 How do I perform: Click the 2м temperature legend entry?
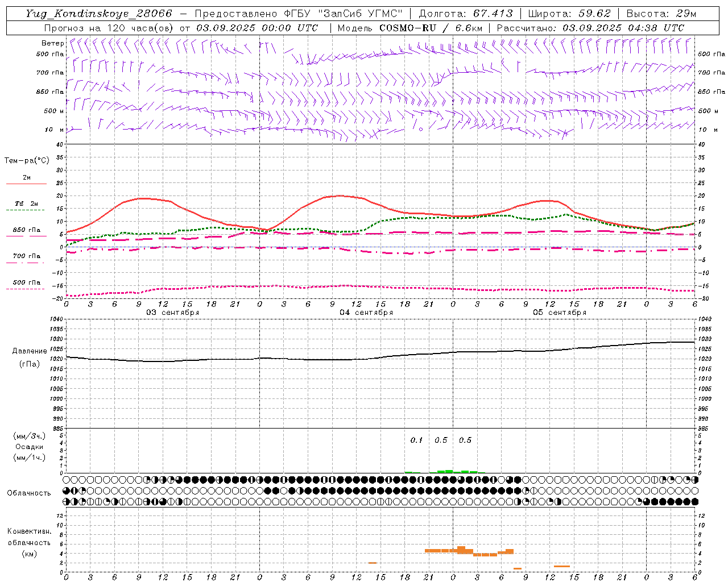click(x=27, y=177)
